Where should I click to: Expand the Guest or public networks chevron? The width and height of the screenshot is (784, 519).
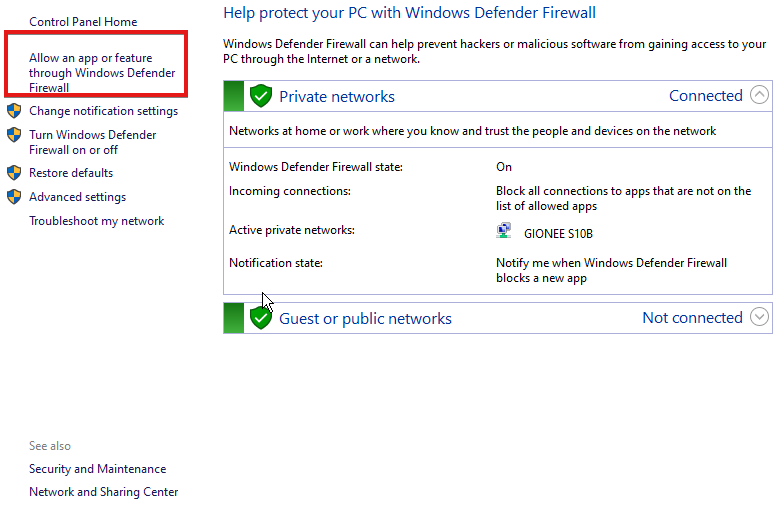tap(759, 316)
